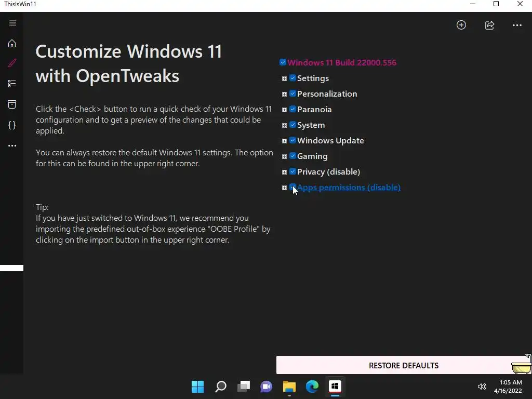532x399 pixels.
Task: Uncheck Windows 11 Build 22000.556 checkbox
Action: tap(283, 62)
